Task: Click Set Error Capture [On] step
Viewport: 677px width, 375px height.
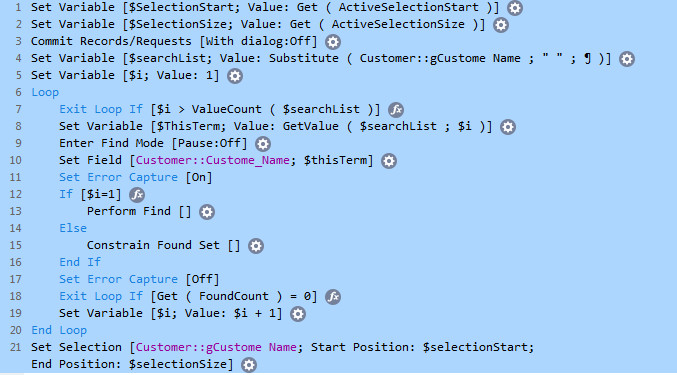Action: 136,177
